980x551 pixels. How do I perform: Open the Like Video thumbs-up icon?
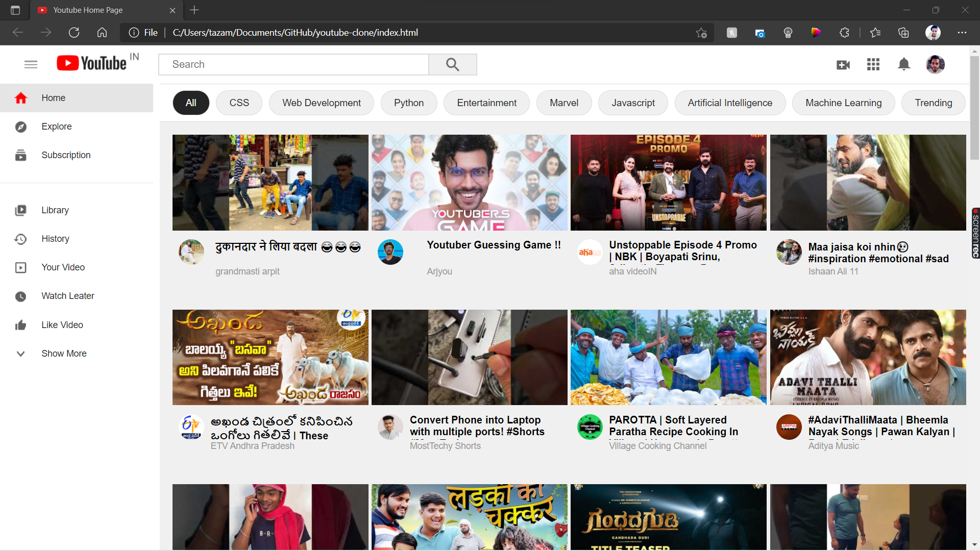click(x=20, y=325)
